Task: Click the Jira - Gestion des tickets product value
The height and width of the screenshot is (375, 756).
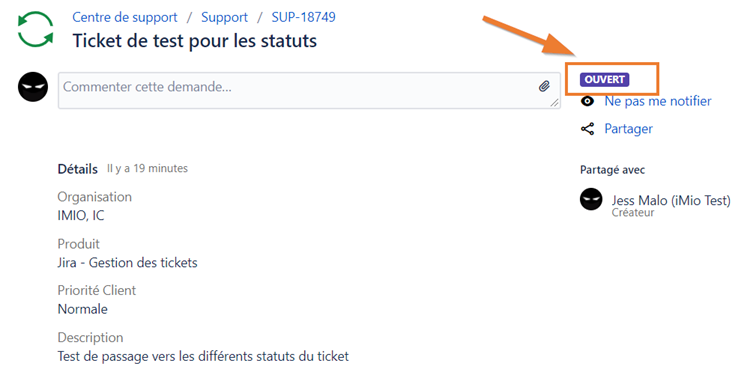Action: pyautogui.click(x=127, y=263)
